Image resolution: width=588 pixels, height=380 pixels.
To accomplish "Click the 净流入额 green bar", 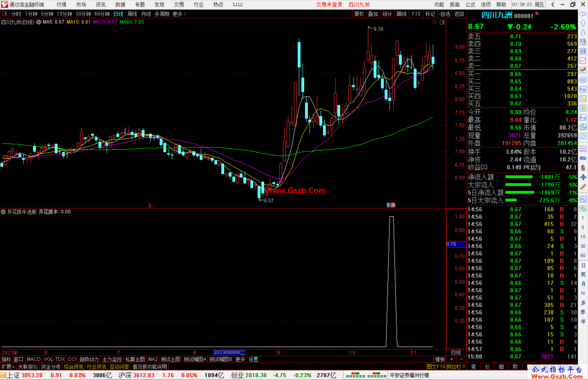I will click(x=519, y=177).
